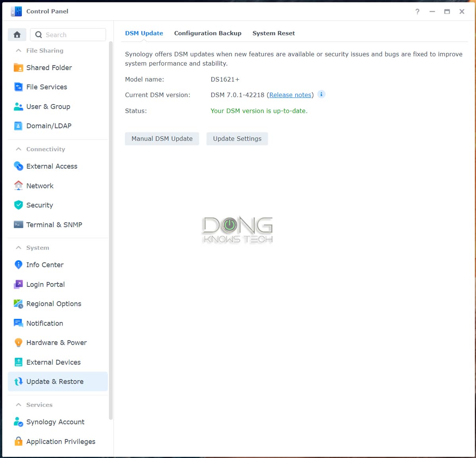This screenshot has height=458, width=476.
Task: Open the Release notes link
Action: (x=290, y=95)
